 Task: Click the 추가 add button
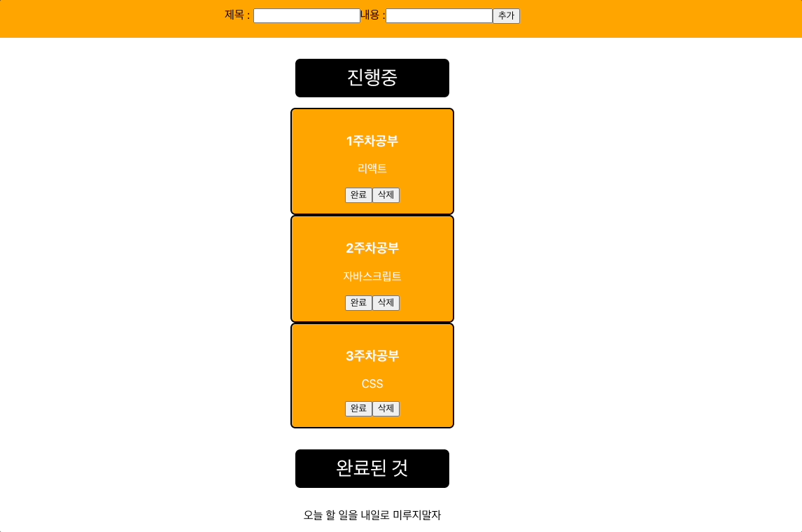click(x=507, y=16)
